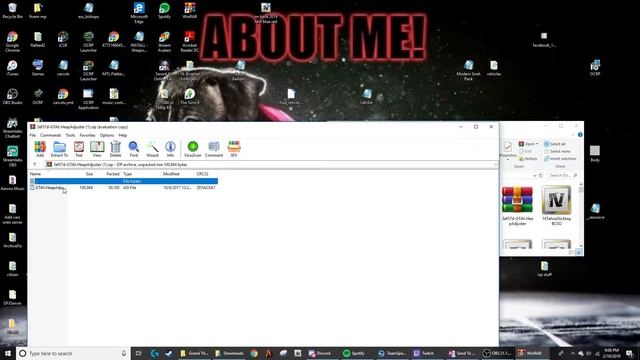Click History in Explorer ribbon

[528, 159]
